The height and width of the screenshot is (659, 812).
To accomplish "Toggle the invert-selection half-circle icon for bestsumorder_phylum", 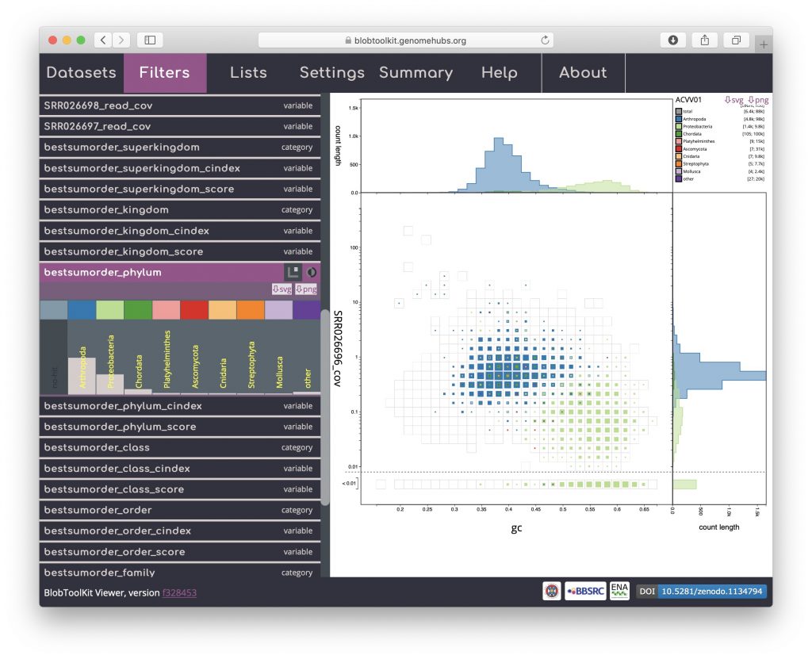I will 312,272.
